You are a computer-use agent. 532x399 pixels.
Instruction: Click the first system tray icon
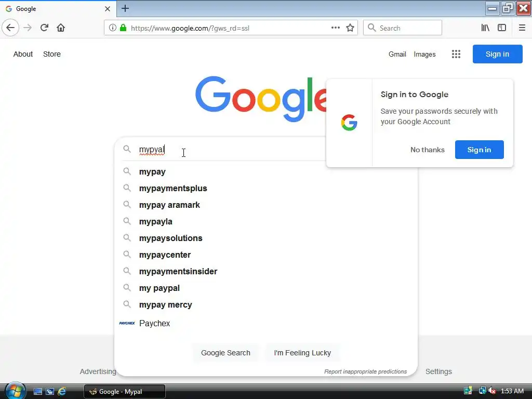coord(468,391)
